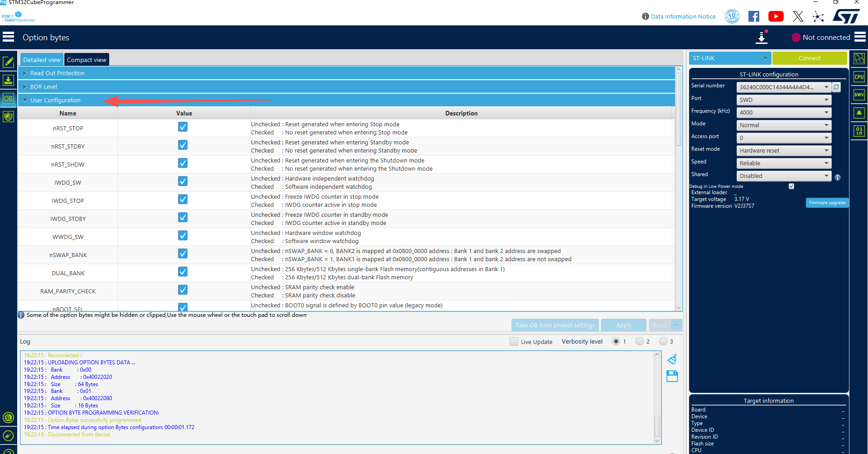Open the memory & file editing icon
Screen dimensions: 868x454
(8, 62)
